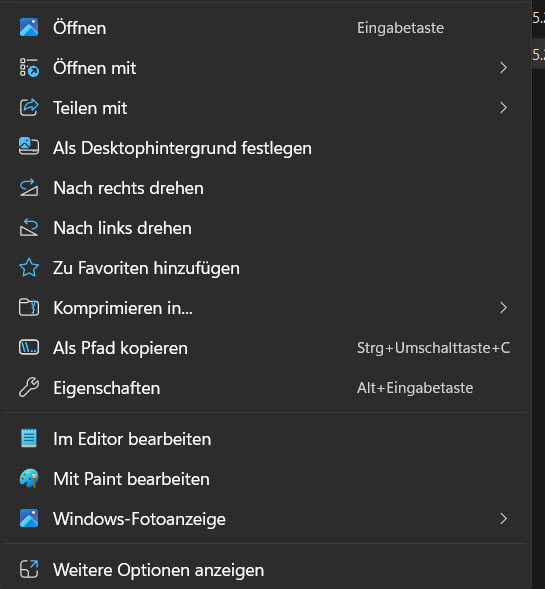
Task: Click the rotate right icon
Action: (x=29, y=187)
